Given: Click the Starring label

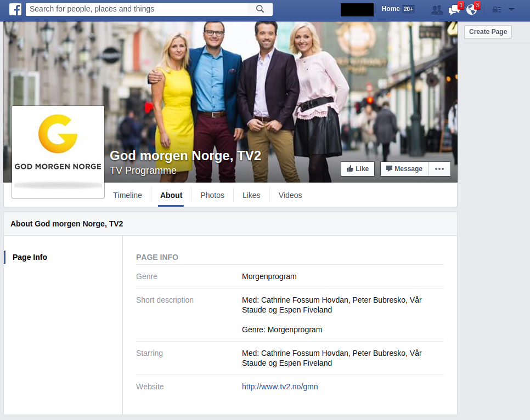Looking at the screenshot, I should (x=149, y=353).
